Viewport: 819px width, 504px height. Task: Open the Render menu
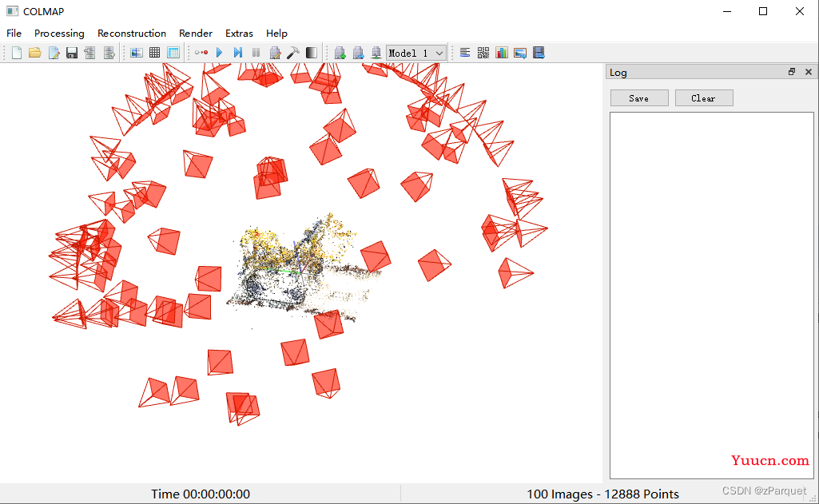[196, 34]
